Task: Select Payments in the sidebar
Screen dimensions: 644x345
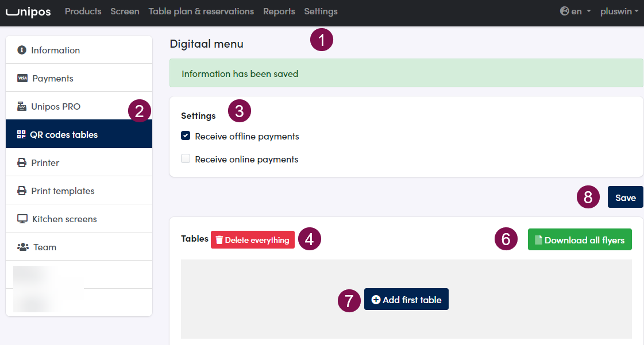Action: click(79, 78)
